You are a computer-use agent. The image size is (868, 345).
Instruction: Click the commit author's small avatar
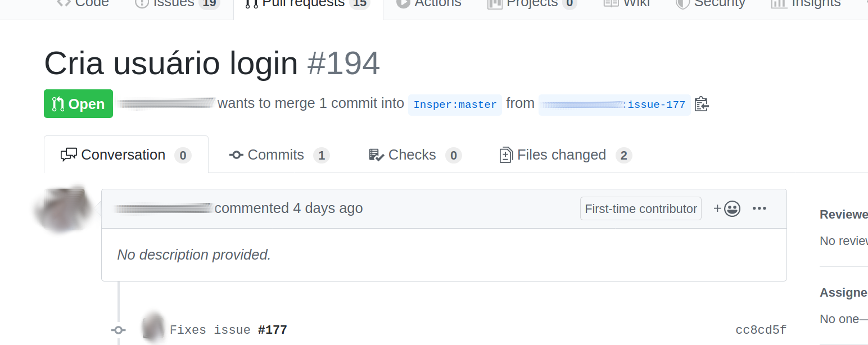point(153,327)
